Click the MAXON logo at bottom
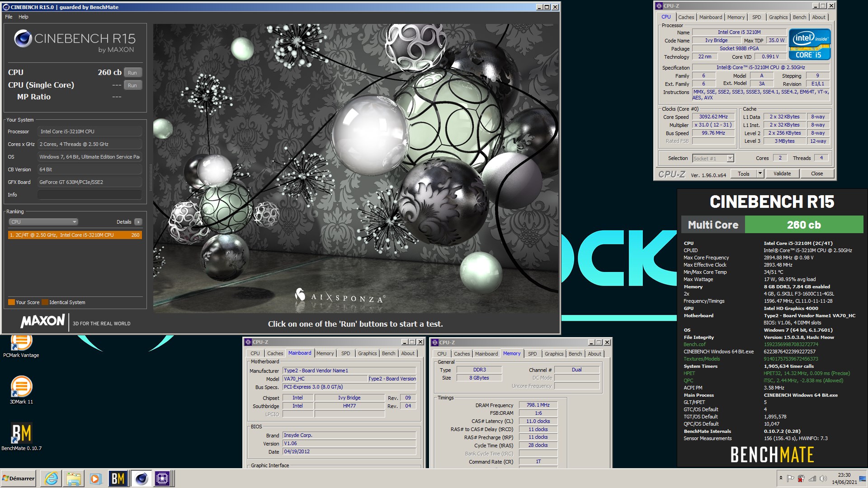The height and width of the screenshot is (488, 868). click(43, 321)
